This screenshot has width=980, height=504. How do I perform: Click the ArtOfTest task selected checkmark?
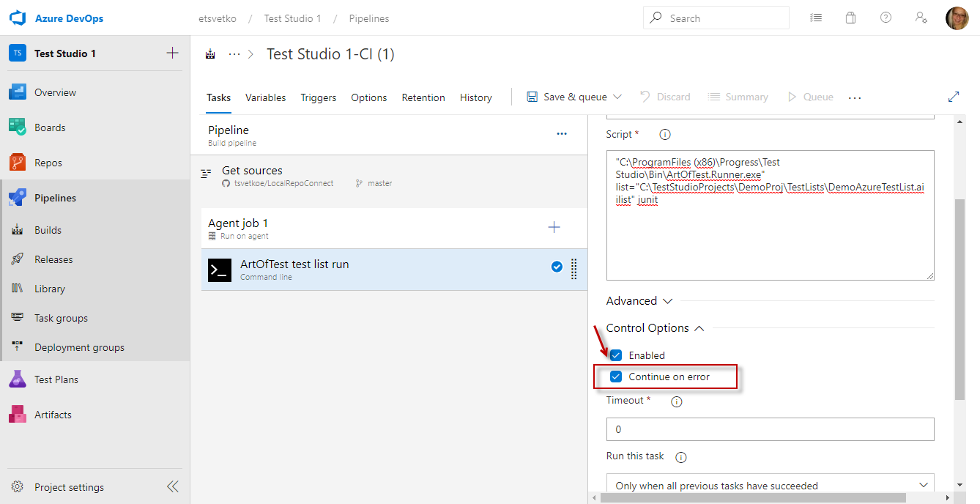click(557, 267)
